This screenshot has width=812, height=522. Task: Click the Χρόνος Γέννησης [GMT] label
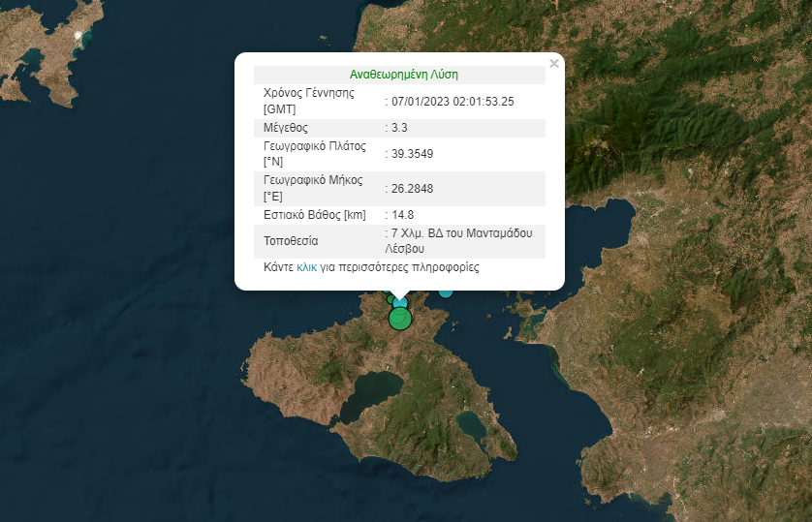(308, 101)
